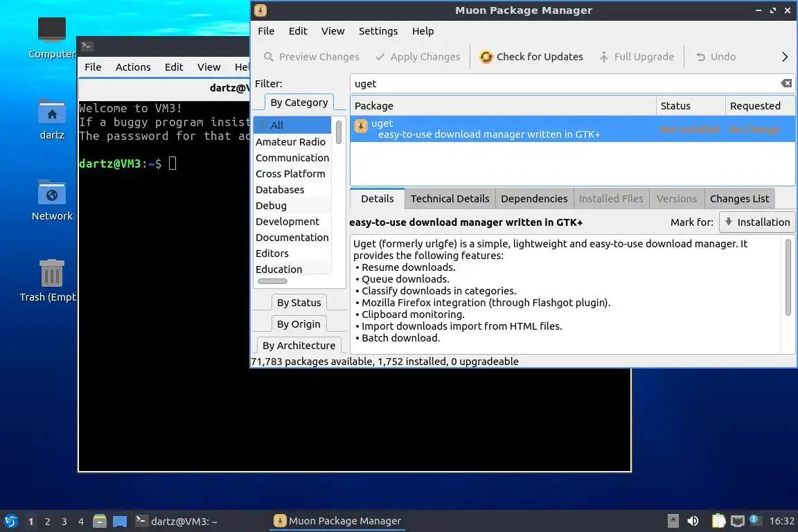Open terminal View menu
The height and width of the screenshot is (532, 798).
[209, 67]
